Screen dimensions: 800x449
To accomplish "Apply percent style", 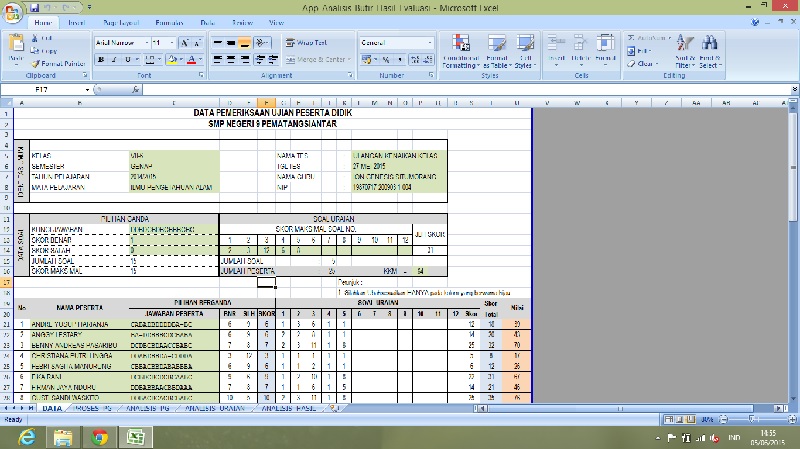I will tap(386, 60).
